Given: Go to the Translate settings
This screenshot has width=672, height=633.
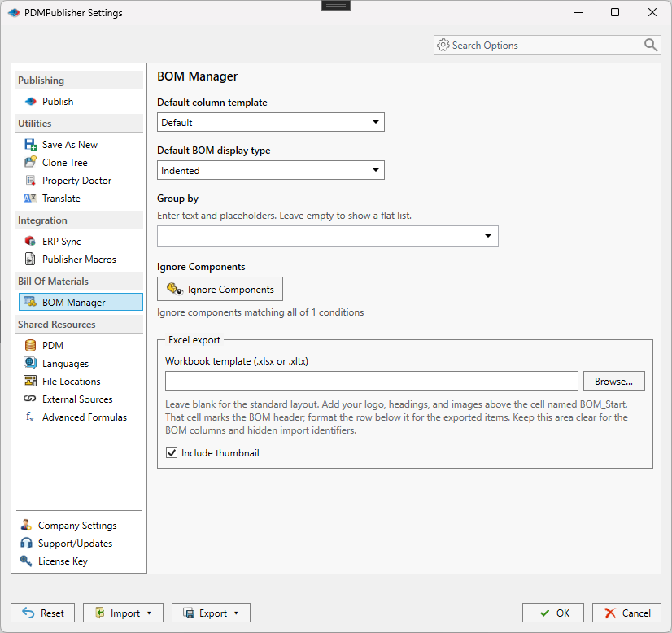Looking at the screenshot, I should coord(81,198).
